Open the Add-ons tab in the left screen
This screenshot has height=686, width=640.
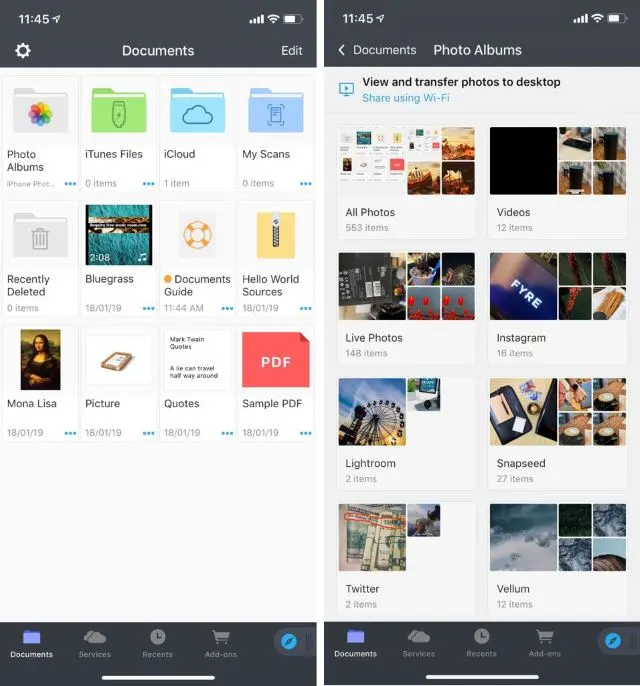click(221, 644)
